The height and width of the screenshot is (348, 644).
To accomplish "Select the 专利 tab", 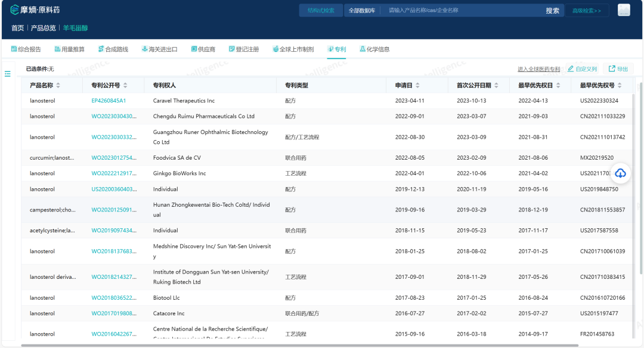I will click(336, 49).
